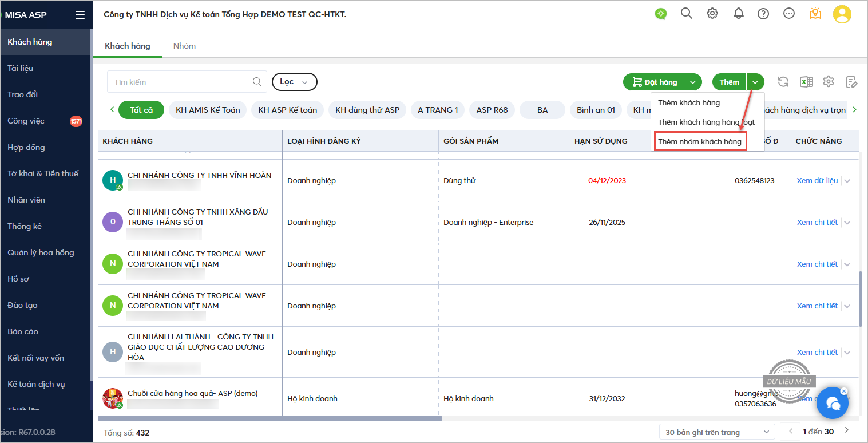
Task: Click Xem chi tiết for XĂNG DẦU TRUNG THẮNG
Action: [x=817, y=223]
